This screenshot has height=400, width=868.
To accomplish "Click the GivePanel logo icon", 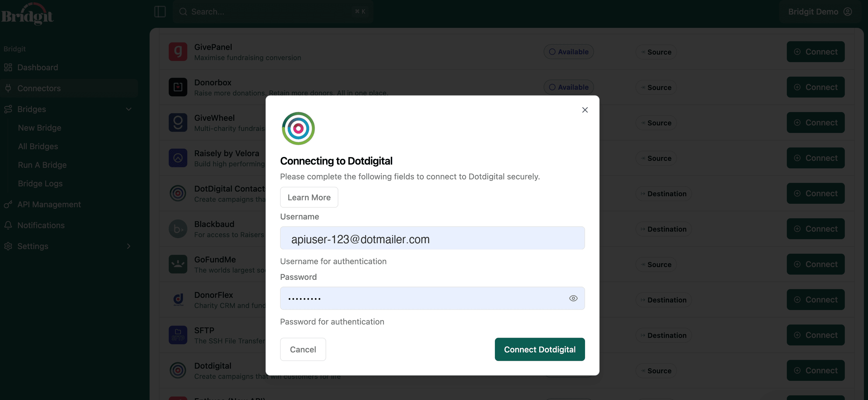I will coord(178,52).
